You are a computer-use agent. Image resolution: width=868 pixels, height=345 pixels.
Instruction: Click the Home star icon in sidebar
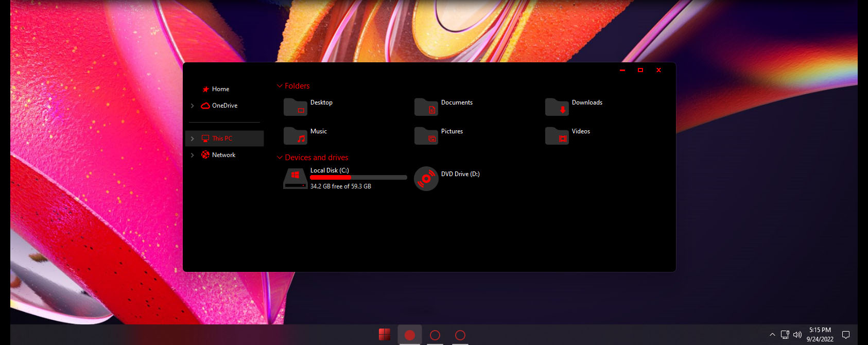[x=205, y=89]
